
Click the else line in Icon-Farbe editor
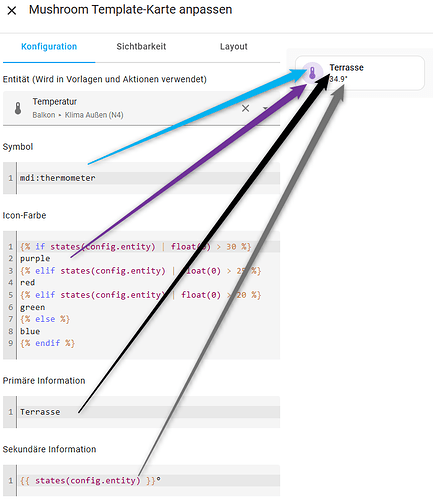coord(148,319)
